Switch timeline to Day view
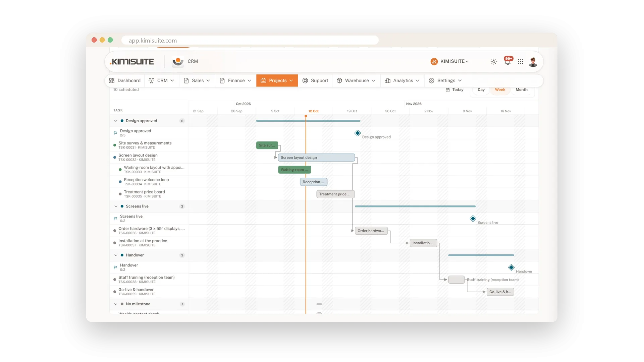Screen dimensions: 644x362 tap(481, 90)
